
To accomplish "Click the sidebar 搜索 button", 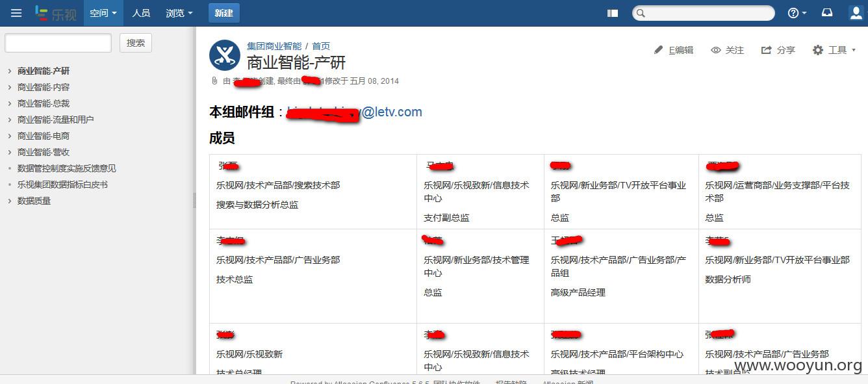I will (136, 43).
